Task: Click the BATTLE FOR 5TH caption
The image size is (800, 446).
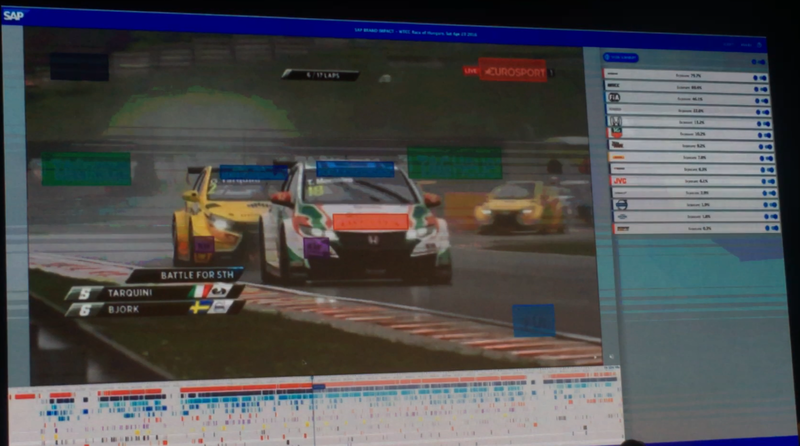Action: pos(187,276)
